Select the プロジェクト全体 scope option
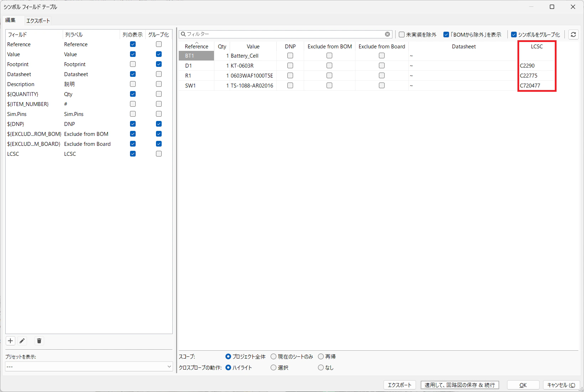 tap(246, 356)
